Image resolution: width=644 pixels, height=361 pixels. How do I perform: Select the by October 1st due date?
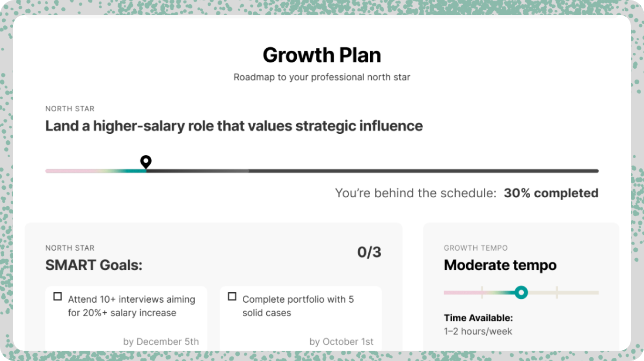point(341,342)
